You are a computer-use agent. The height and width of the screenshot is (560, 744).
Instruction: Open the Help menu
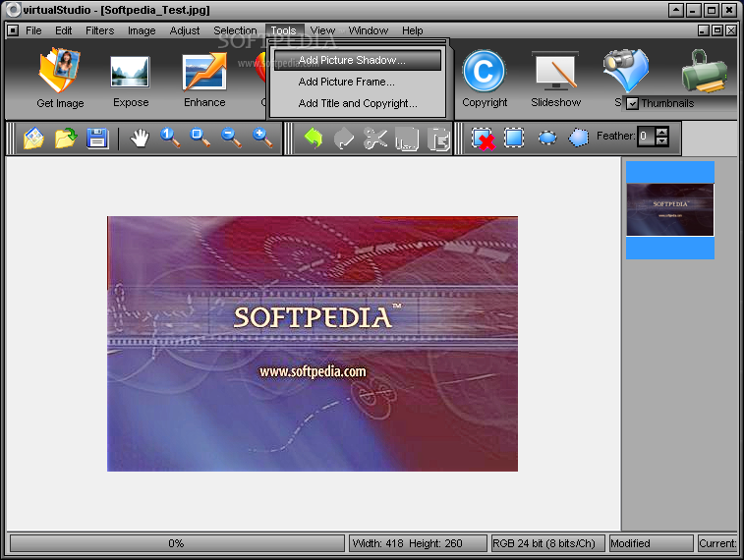point(413,30)
